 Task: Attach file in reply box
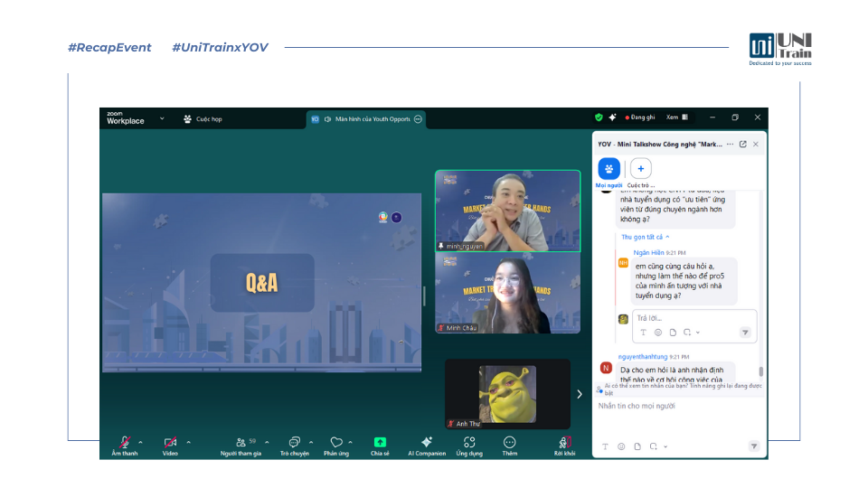coord(673,333)
